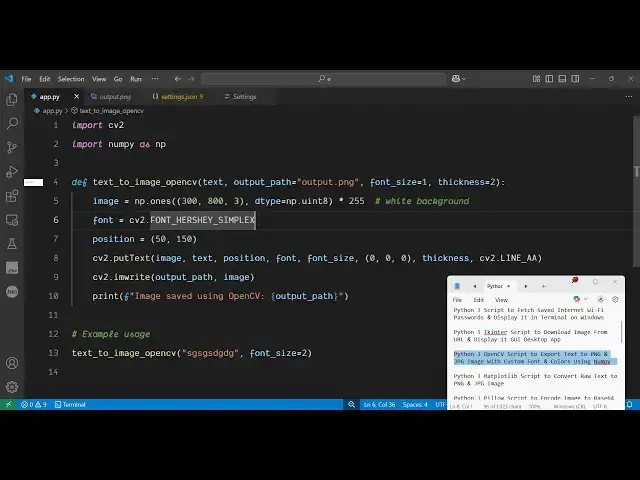Open the Run menu
The width and height of the screenshot is (640, 480).
click(x=136, y=79)
